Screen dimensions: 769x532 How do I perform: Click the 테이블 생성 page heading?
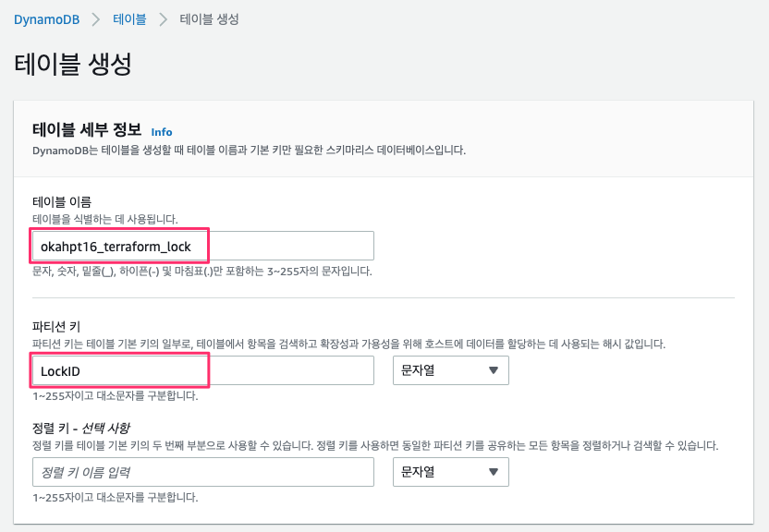click(73, 64)
